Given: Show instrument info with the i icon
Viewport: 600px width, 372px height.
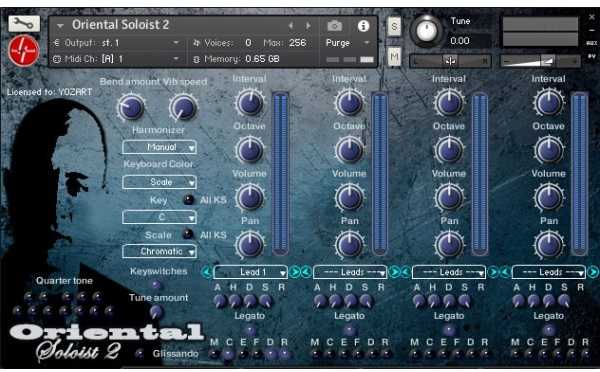Looking at the screenshot, I should [x=363, y=26].
